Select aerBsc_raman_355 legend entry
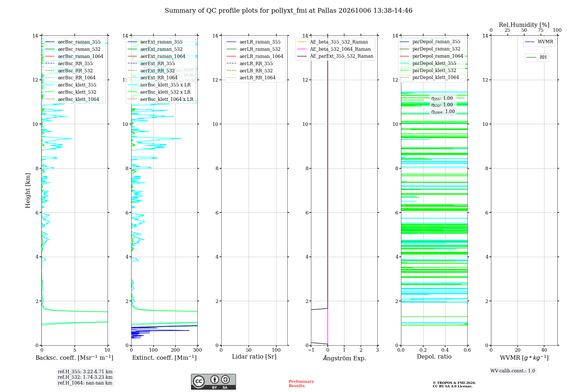The width and height of the screenshot is (577, 392). point(73,42)
